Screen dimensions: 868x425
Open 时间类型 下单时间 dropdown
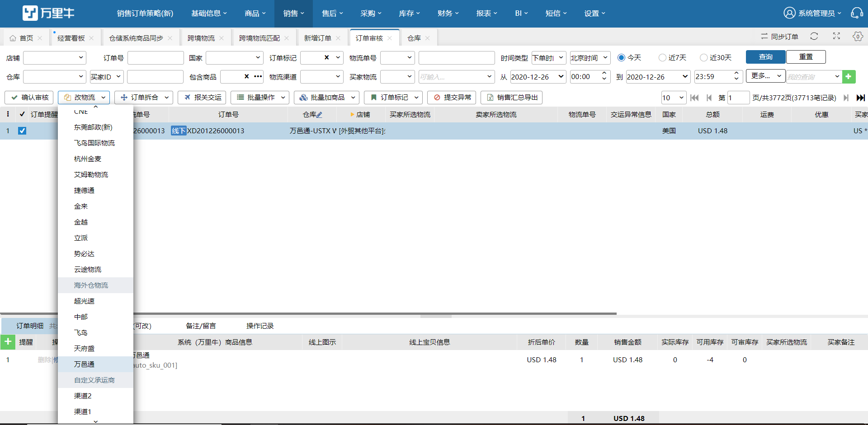pyautogui.click(x=548, y=58)
